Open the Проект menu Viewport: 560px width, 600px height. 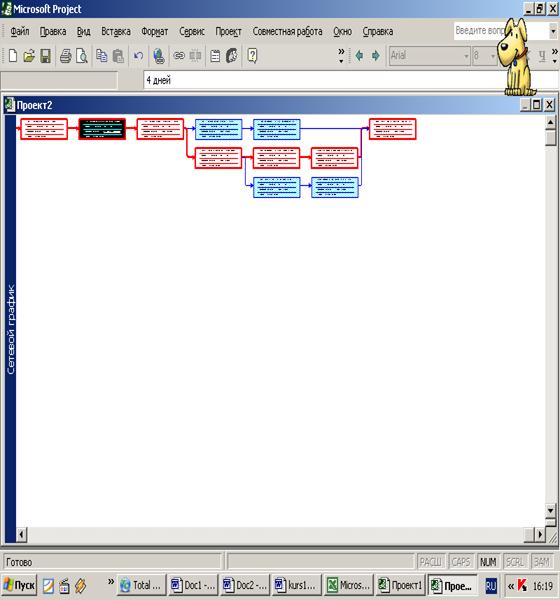tap(228, 31)
